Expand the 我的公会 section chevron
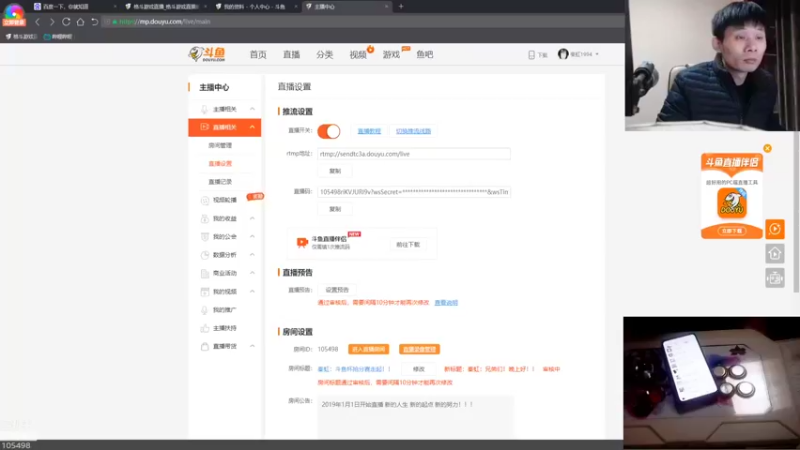This screenshot has width=800, height=450. pyautogui.click(x=252, y=237)
